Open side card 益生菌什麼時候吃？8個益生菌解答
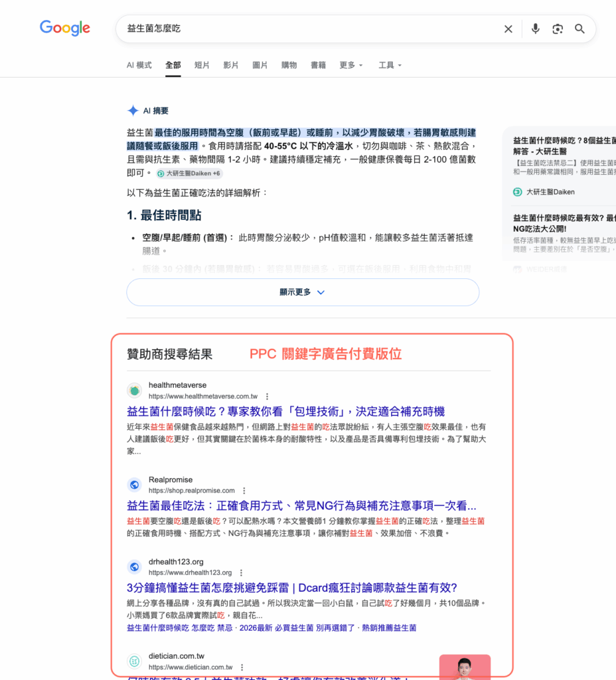Image resolution: width=616 pixels, height=680 pixels. tap(564, 145)
